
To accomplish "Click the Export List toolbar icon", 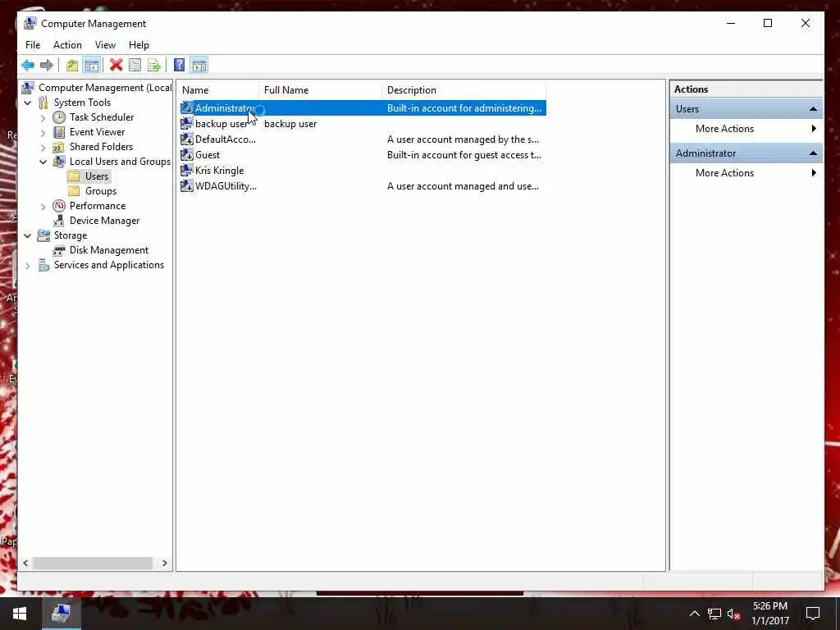I will point(154,66).
